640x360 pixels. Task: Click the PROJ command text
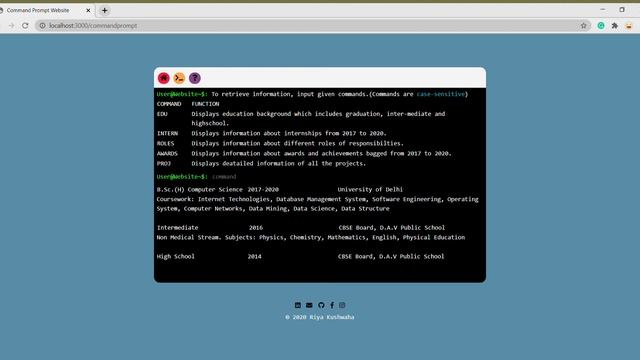pyautogui.click(x=164, y=164)
